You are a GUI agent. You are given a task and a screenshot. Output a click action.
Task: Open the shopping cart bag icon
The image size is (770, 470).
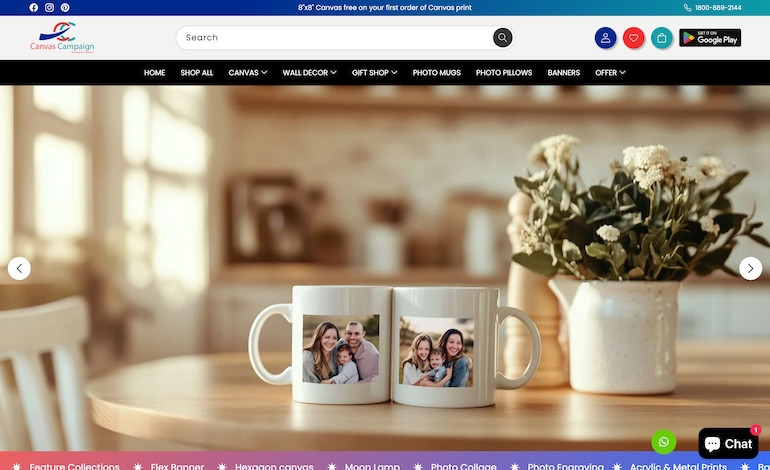[661, 38]
